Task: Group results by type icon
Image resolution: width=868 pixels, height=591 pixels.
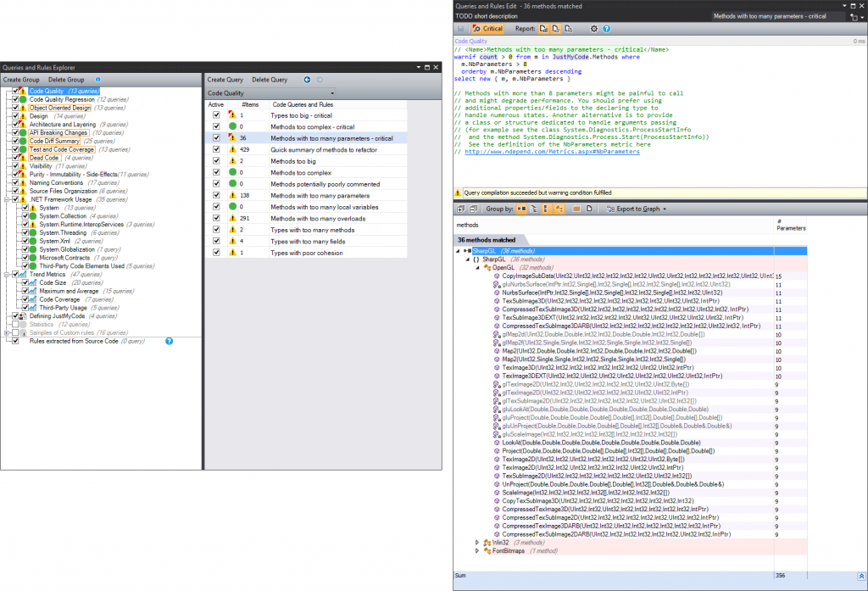Action: click(x=547, y=209)
